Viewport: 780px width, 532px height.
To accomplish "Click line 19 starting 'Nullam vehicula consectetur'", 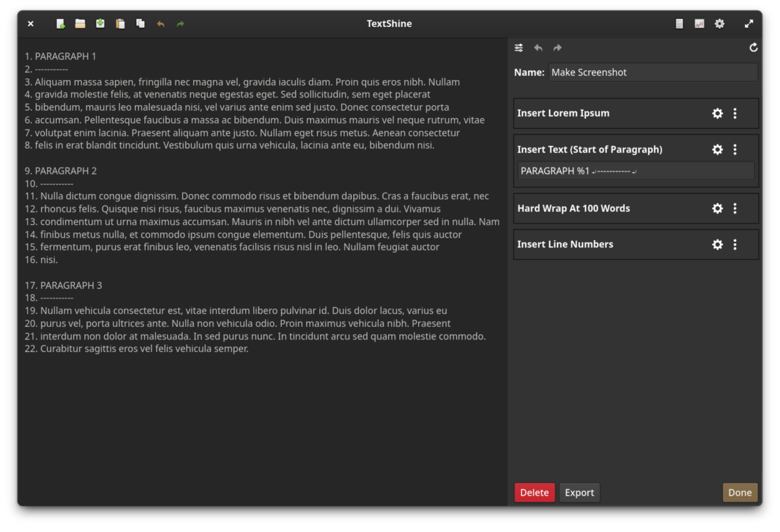I will coord(236,311).
